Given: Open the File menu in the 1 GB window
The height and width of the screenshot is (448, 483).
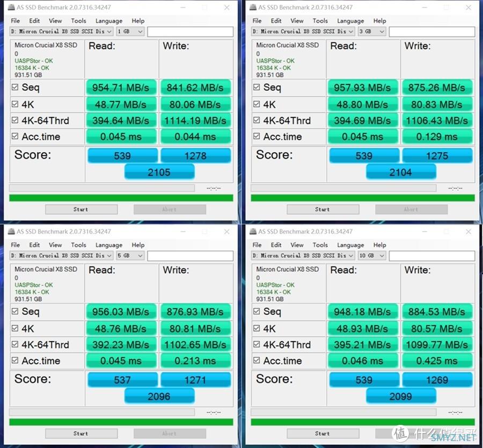Looking at the screenshot, I should [16, 20].
